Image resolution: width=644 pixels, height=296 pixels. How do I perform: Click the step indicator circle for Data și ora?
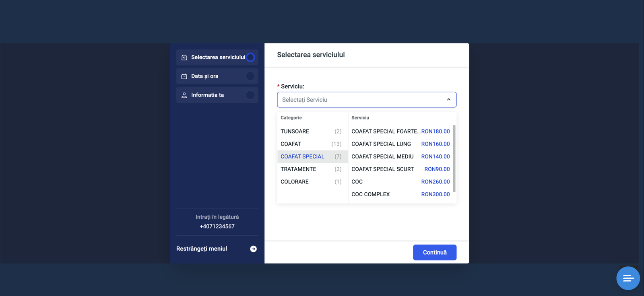[x=250, y=76]
